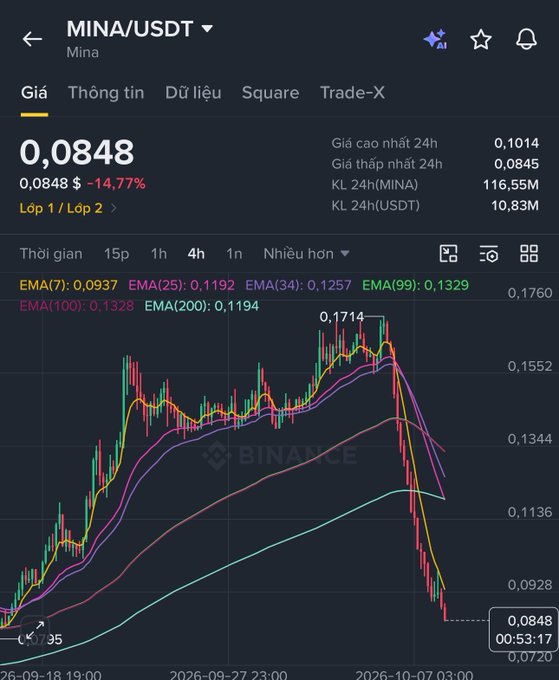The image size is (559, 680).
Task: Select 1h timeframe
Action: point(159,254)
